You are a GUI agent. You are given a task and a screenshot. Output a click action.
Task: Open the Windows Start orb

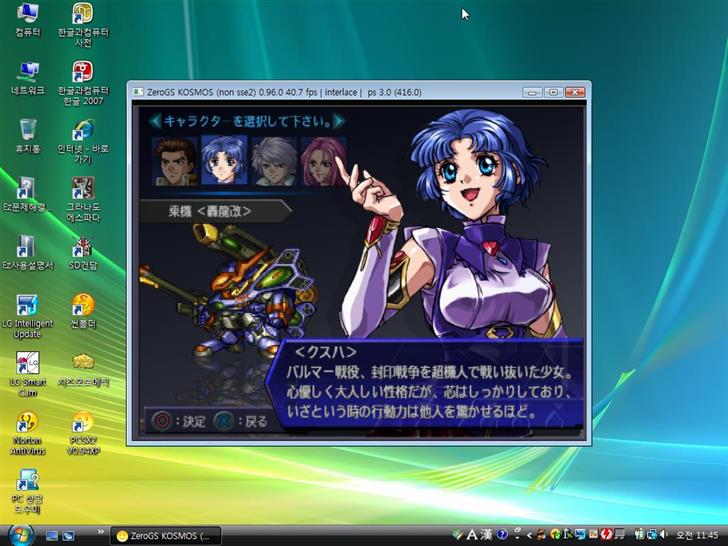click(21, 535)
